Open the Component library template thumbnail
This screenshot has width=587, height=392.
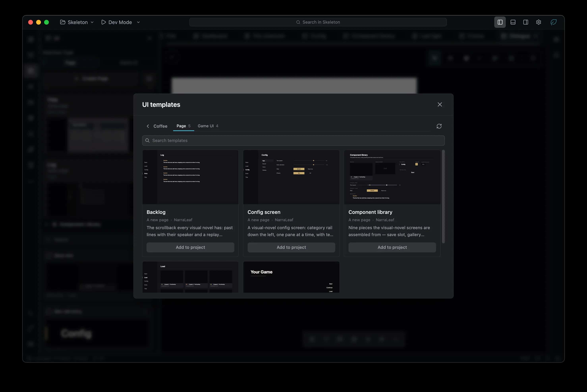[392, 177]
